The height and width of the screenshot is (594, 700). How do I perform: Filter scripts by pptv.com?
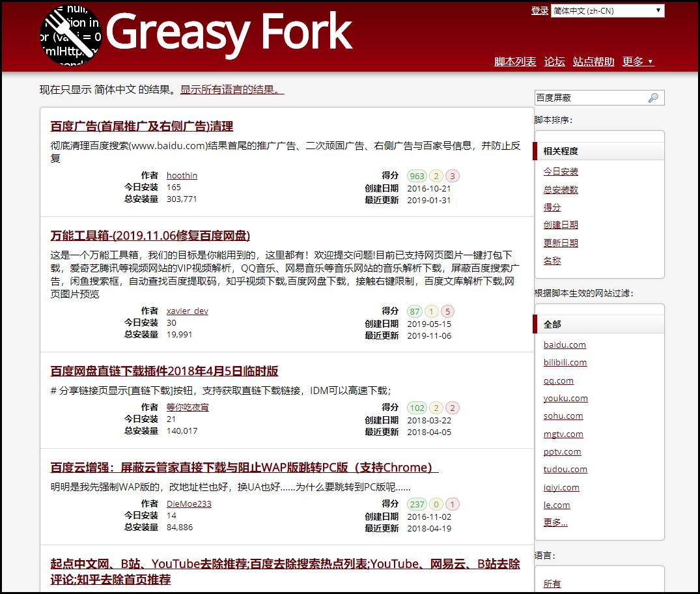click(562, 452)
